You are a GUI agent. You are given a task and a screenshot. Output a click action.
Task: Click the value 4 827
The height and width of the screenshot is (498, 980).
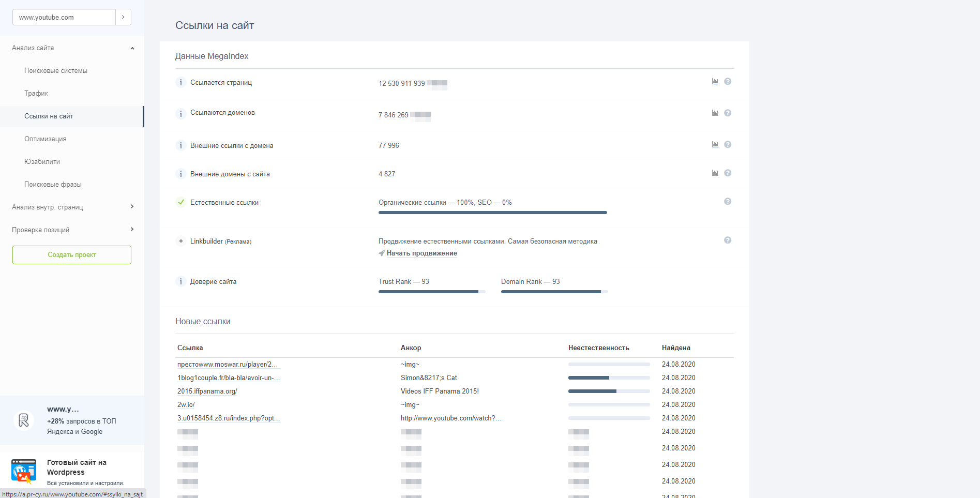pos(387,174)
